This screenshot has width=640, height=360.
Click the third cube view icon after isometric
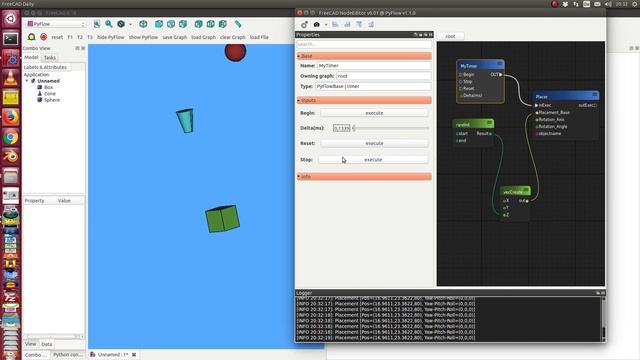(183, 24)
